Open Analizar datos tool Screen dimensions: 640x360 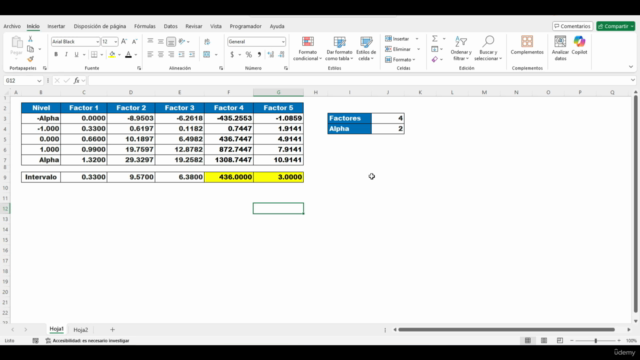560,48
